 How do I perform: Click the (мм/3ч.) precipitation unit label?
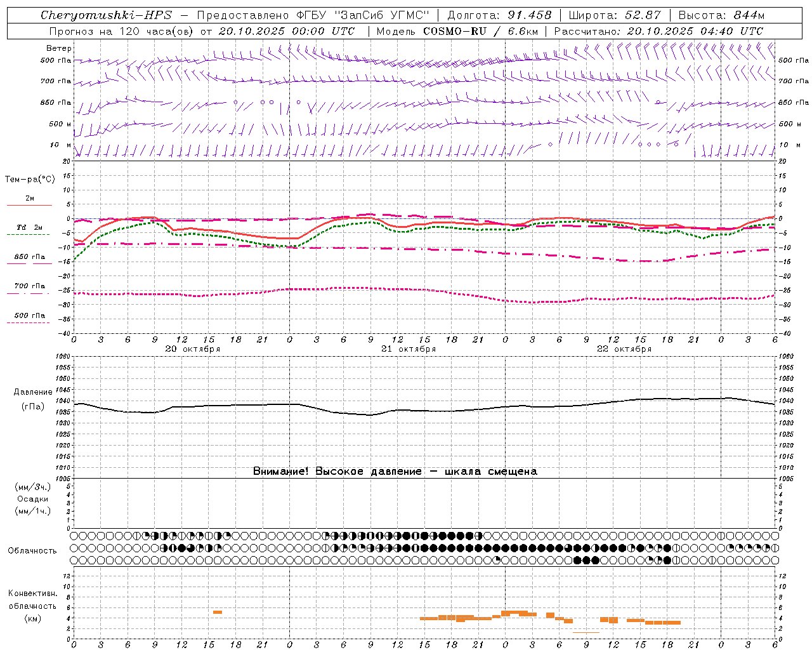[x=33, y=487]
